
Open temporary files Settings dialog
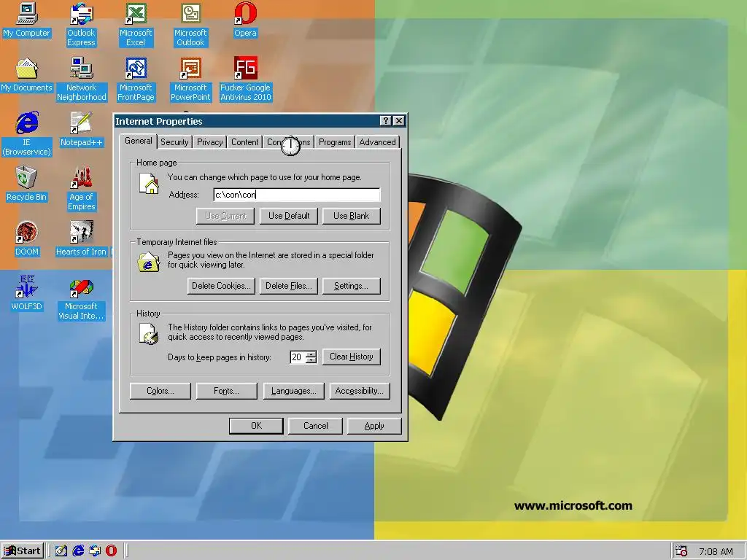click(x=351, y=286)
